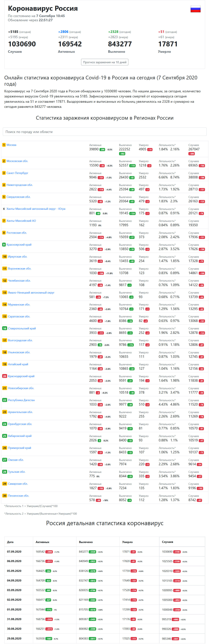Open the Воронежская обл. link
Screen dimensions: 209x644
pyautogui.click(x=20, y=269)
